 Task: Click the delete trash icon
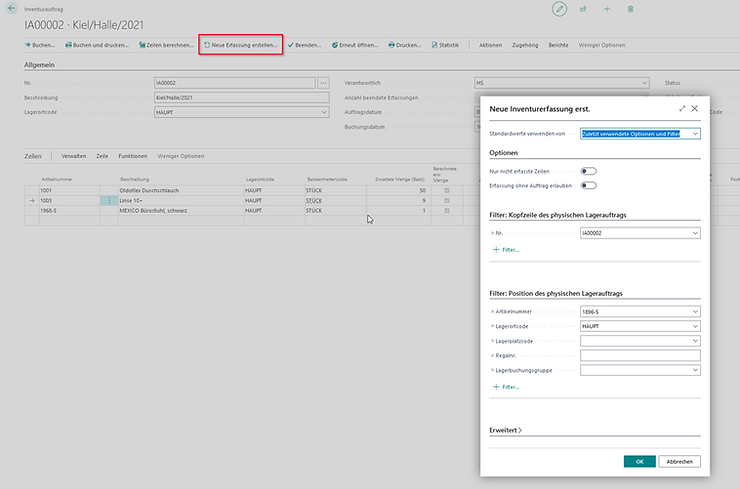(x=630, y=9)
